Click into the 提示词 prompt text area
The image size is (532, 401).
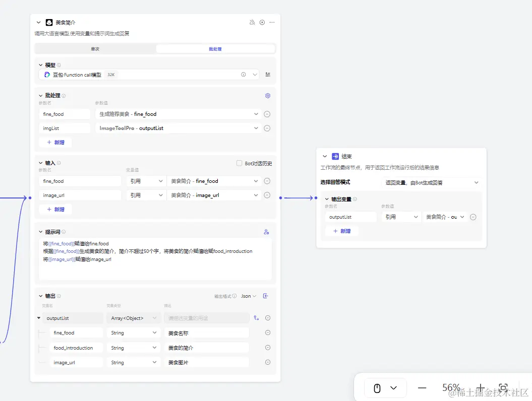tap(155, 259)
